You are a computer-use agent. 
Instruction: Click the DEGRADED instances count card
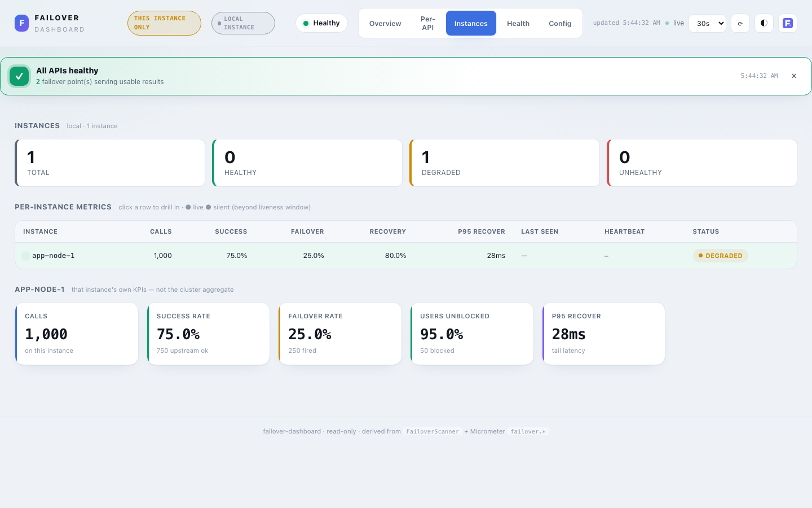tap(505, 163)
